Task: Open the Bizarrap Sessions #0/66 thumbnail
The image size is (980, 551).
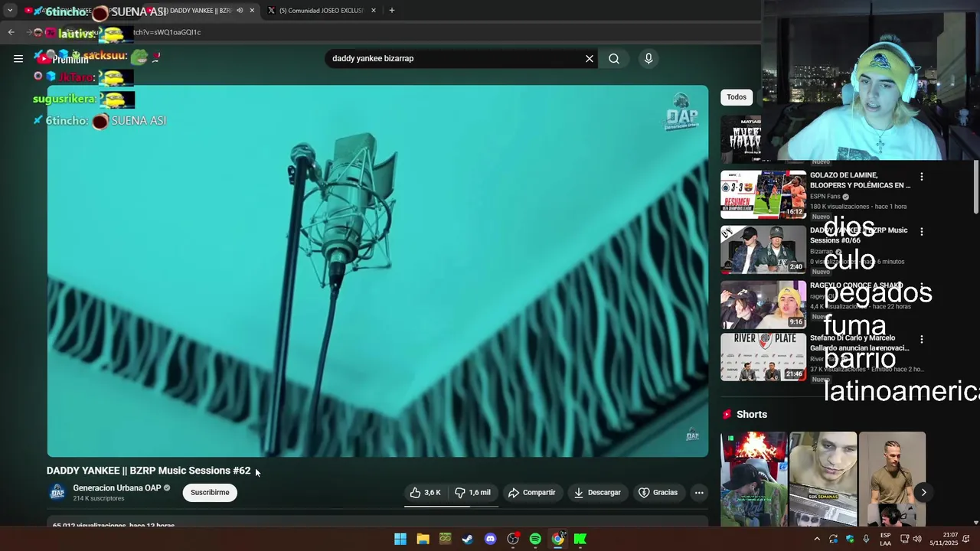Action: coord(763,249)
